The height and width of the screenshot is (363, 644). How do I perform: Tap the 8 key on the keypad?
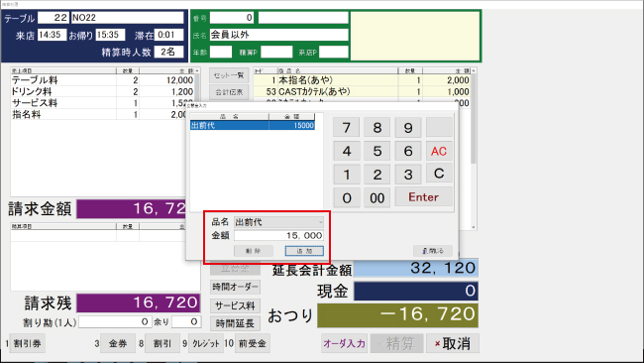(377, 128)
